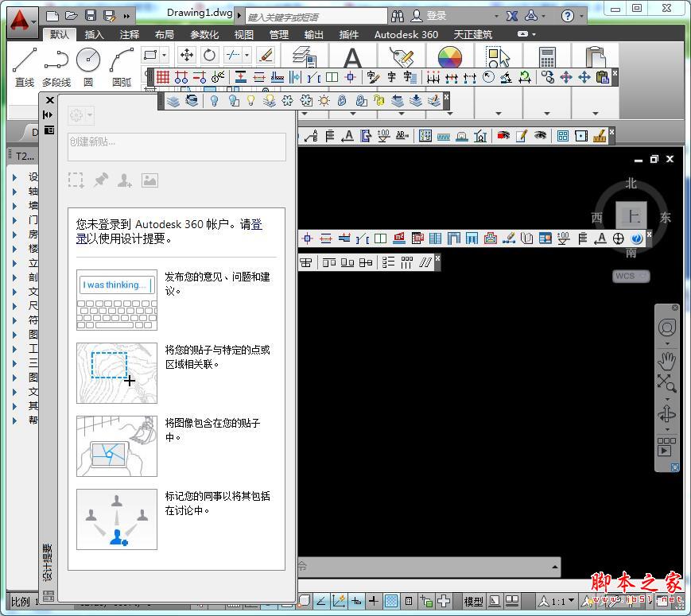This screenshot has width=691, height=616.
Task: Click the keyword search input box
Action: (316, 17)
